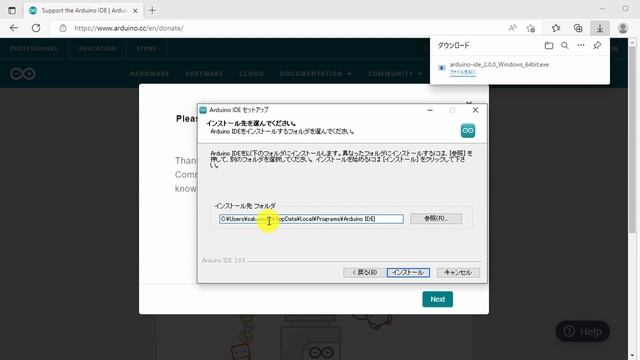This screenshot has height=360, width=640.
Task: Pin the Downloads panel
Action: coord(597,45)
